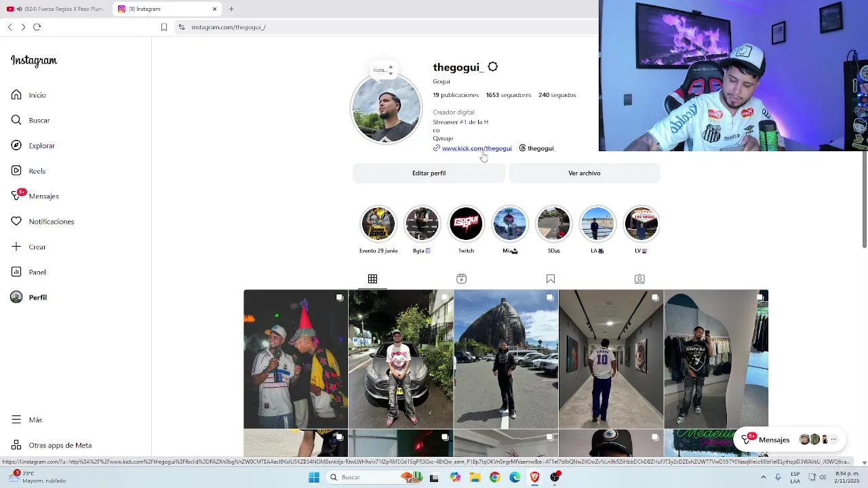Open the party hat post
This screenshot has height=488, width=868.
tap(296, 359)
